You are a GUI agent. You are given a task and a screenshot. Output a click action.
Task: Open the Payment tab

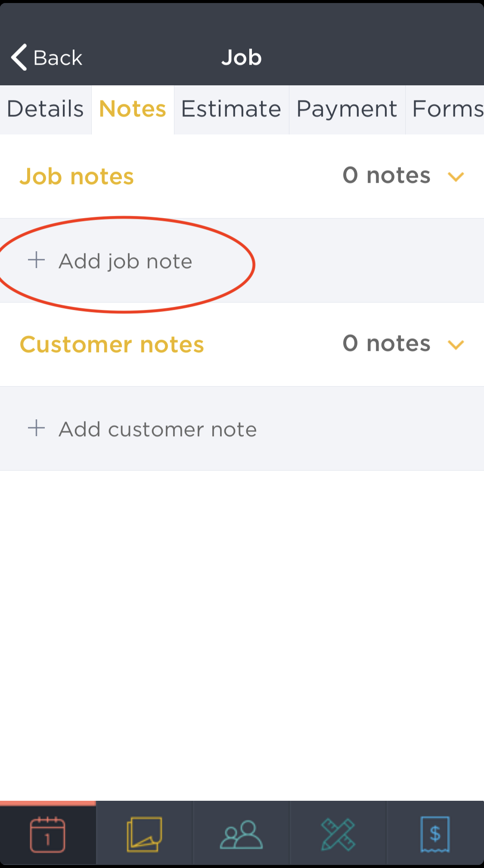[347, 109]
